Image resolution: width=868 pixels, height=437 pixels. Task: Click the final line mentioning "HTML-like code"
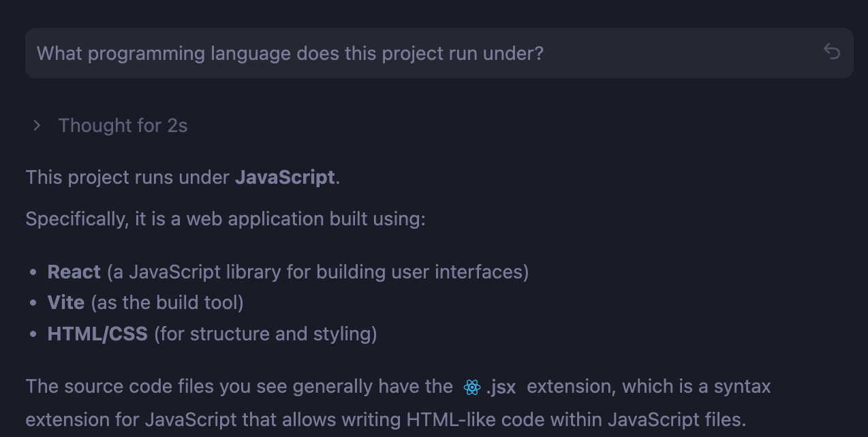point(386,419)
